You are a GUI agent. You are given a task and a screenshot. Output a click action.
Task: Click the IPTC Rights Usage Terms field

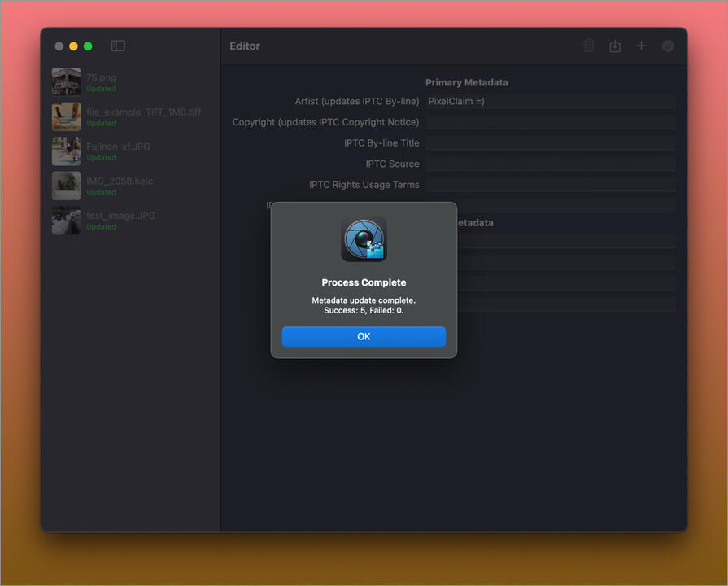pos(550,185)
